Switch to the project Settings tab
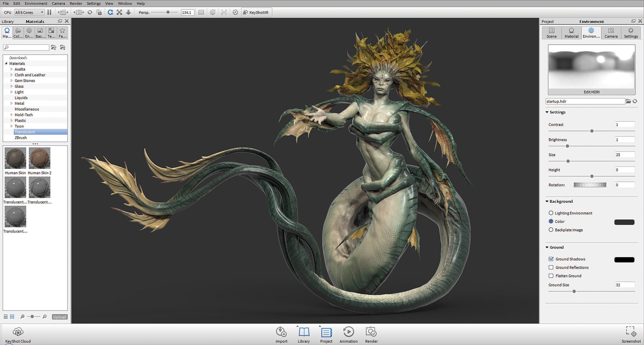This screenshot has width=644, height=345. [x=631, y=33]
